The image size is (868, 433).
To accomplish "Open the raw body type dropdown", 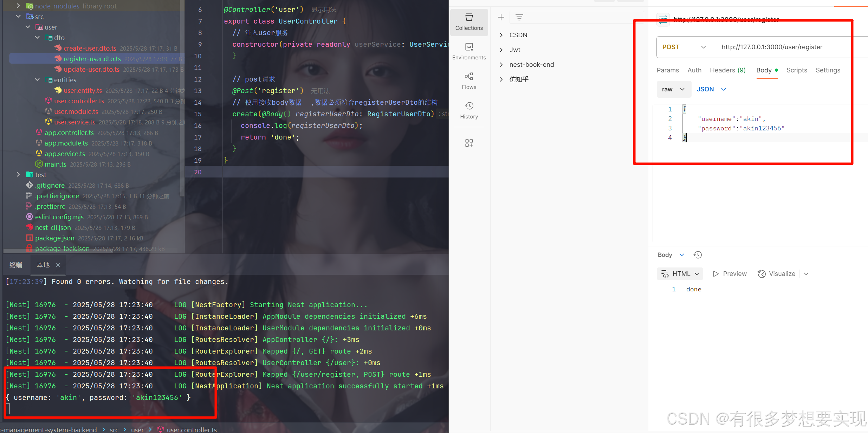I will click(673, 89).
